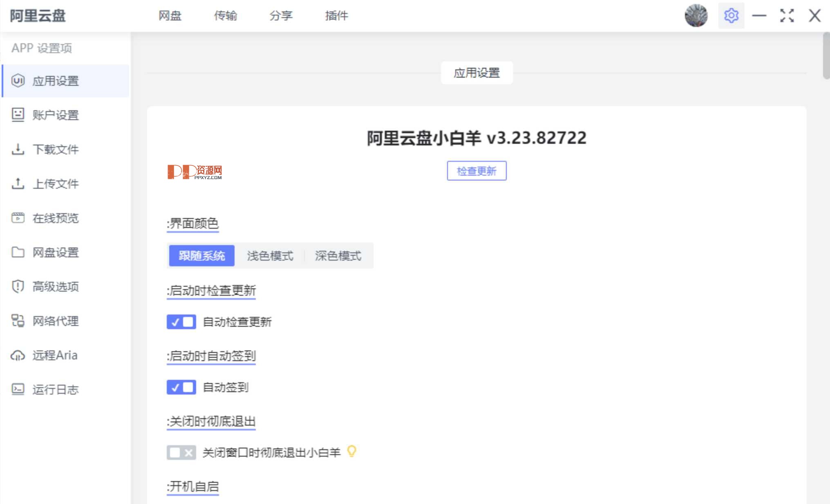
Task: Click the 高级选项 shield warning icon
Action: point(18,286)
